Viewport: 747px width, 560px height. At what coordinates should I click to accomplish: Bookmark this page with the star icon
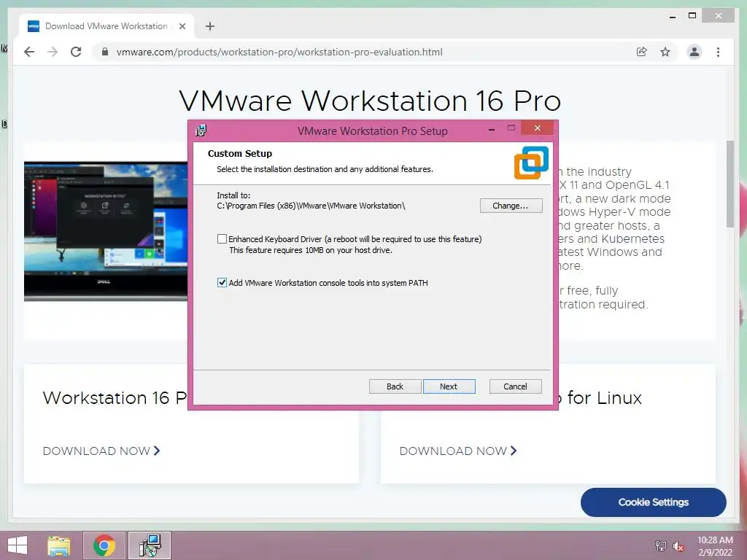(x=665, y=52)
